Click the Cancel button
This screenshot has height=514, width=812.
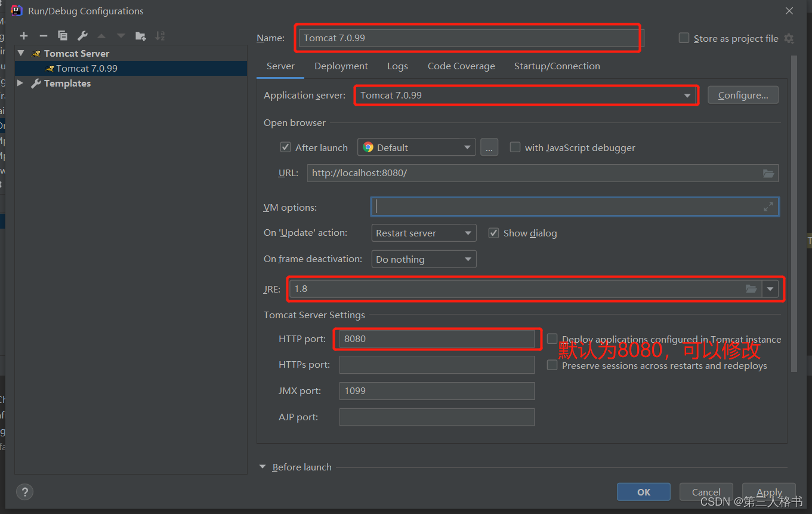706,492
